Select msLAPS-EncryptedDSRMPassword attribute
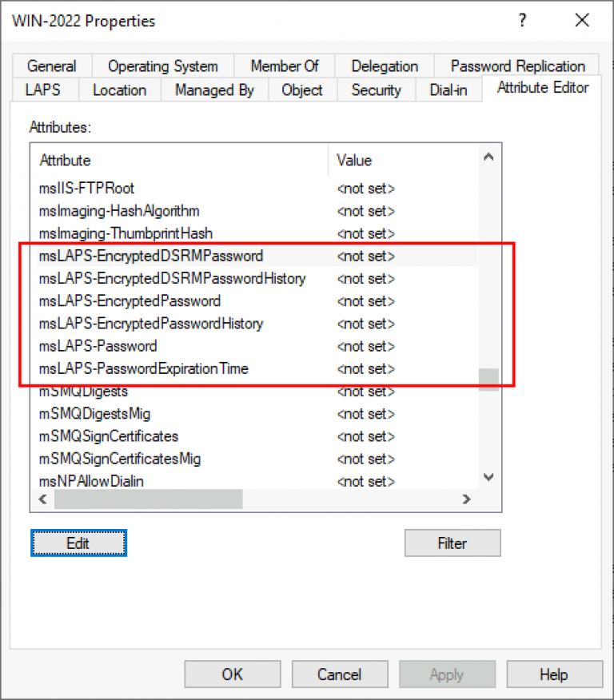The width and height of the screenshot is (614, 700). [151, 257]
